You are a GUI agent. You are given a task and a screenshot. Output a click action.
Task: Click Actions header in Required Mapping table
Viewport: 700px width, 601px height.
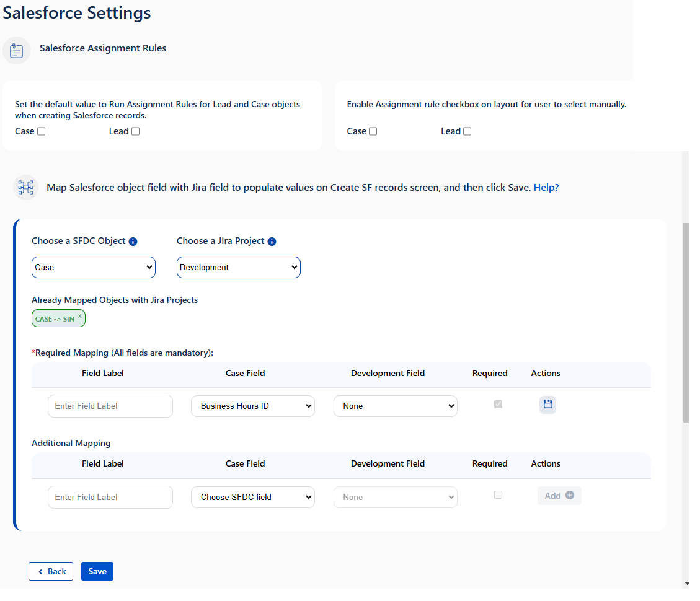point(546,374)
